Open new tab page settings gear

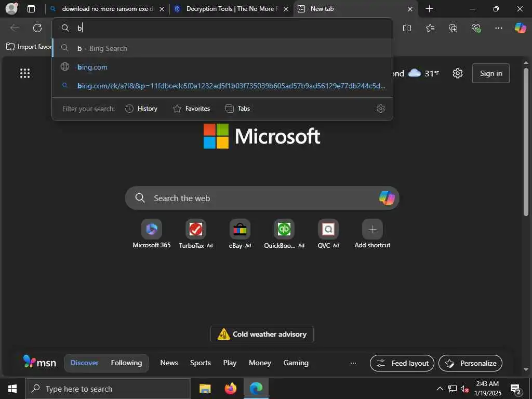click(x=458, y=73)
